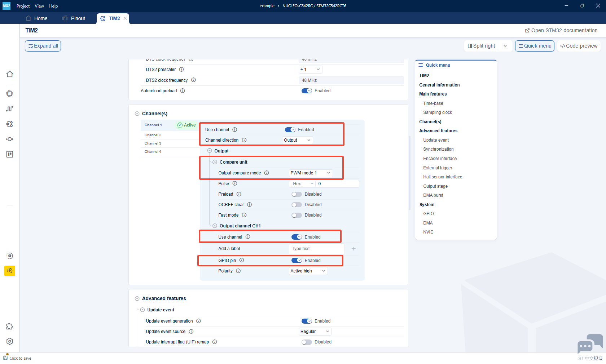Image resolution: width=606 pixels, height=364 pixels.
Task: Click the save icon in status bar
Action: [x=5, y=357]
